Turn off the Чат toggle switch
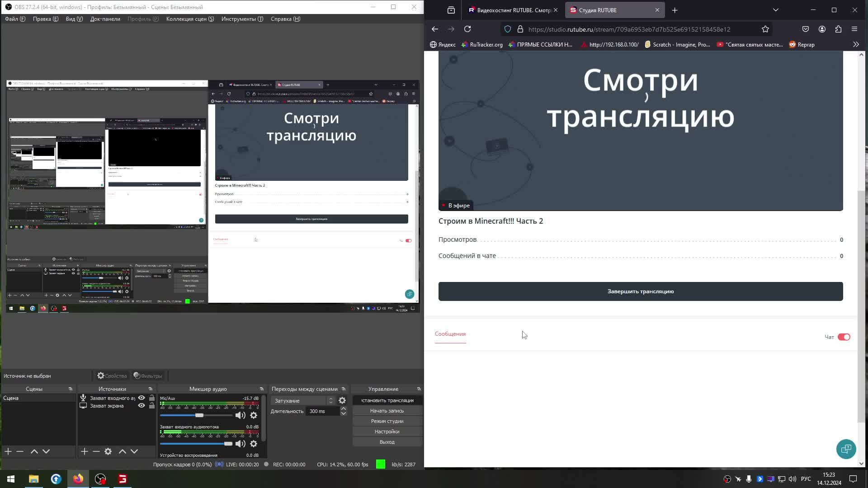The image size is (868, 488). [x=844, y=337]
